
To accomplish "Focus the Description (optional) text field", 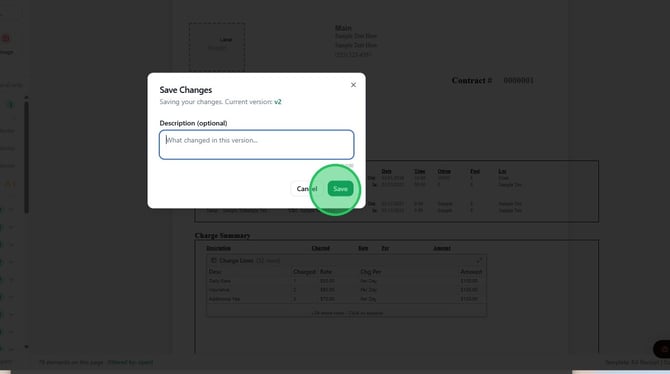I will point(256,144).
